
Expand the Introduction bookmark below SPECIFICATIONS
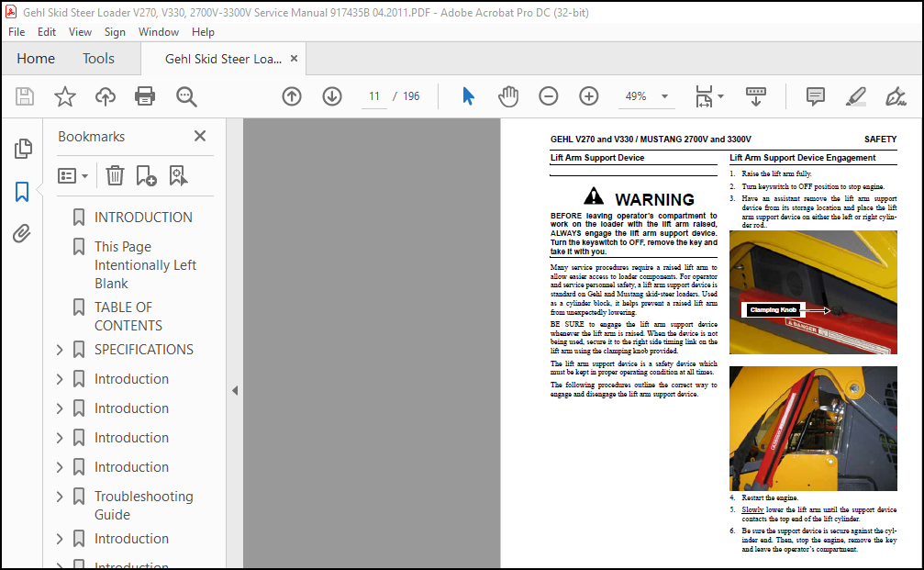click(x=60, y=379)
